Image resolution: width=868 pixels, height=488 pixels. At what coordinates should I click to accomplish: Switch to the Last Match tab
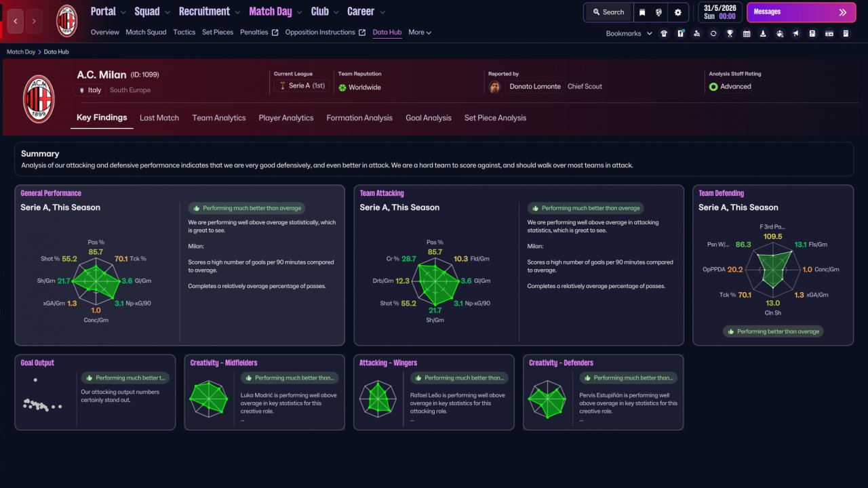(159, 118)
